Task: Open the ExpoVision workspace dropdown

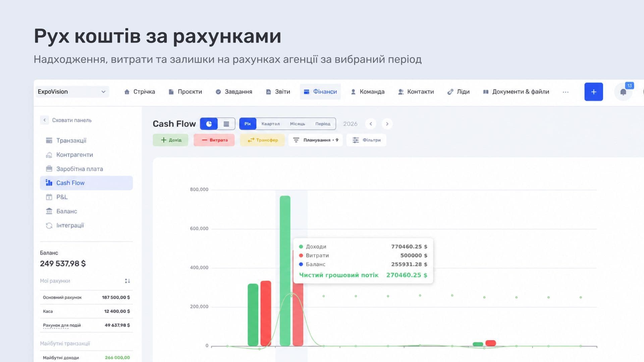Action: click(x=72, y=92)
